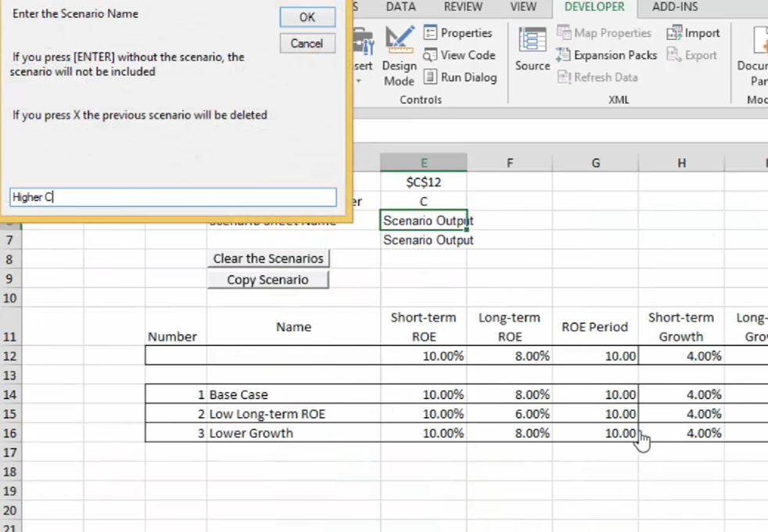Screen dimensions: 768x532
Task: Select the Short-term ROE header cell
Action: point(424,327)
